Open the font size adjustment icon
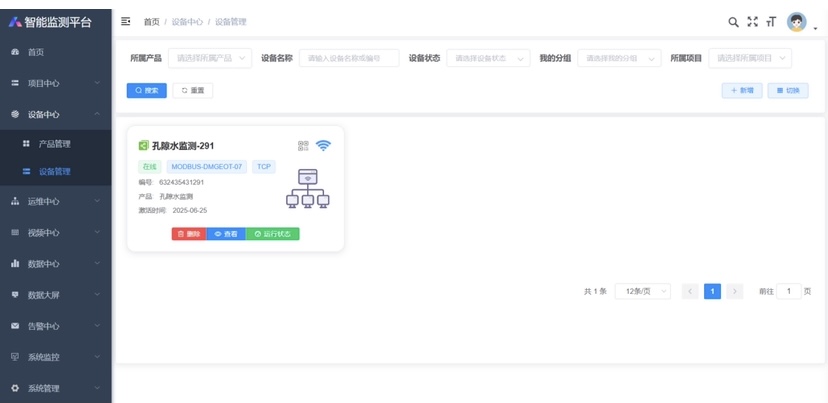The image size is (828, 403). pyautogui.click(x=772, y=21)
